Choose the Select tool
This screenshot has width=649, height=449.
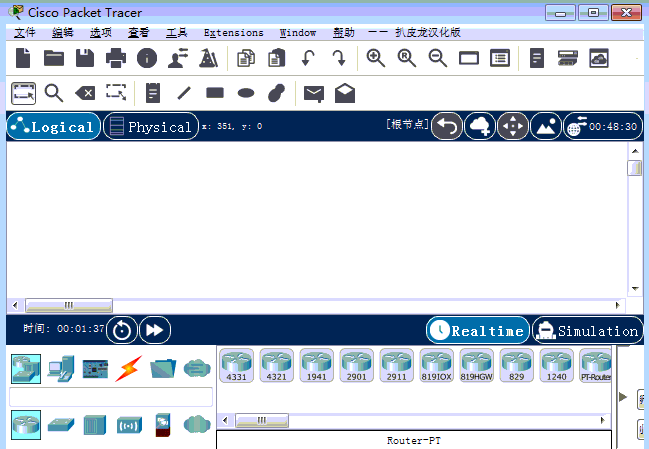24,93
